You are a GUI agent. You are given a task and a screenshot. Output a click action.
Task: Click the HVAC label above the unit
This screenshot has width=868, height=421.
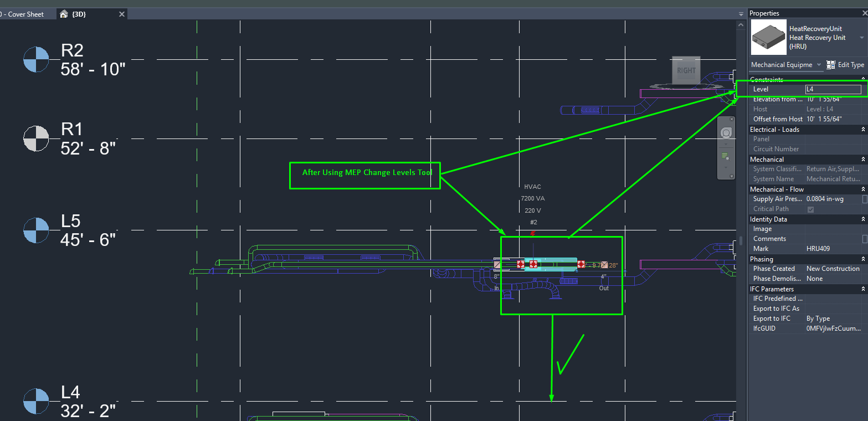(533, 187)
